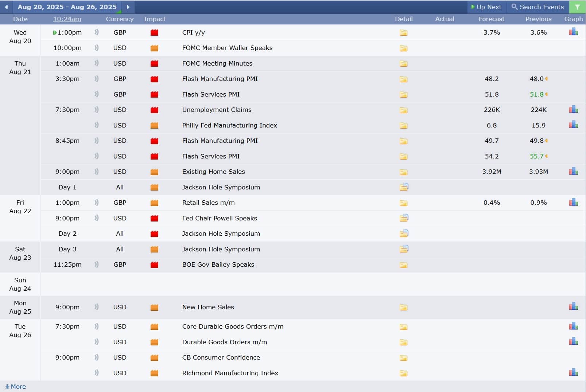Open Search Events field

point(538,7)
